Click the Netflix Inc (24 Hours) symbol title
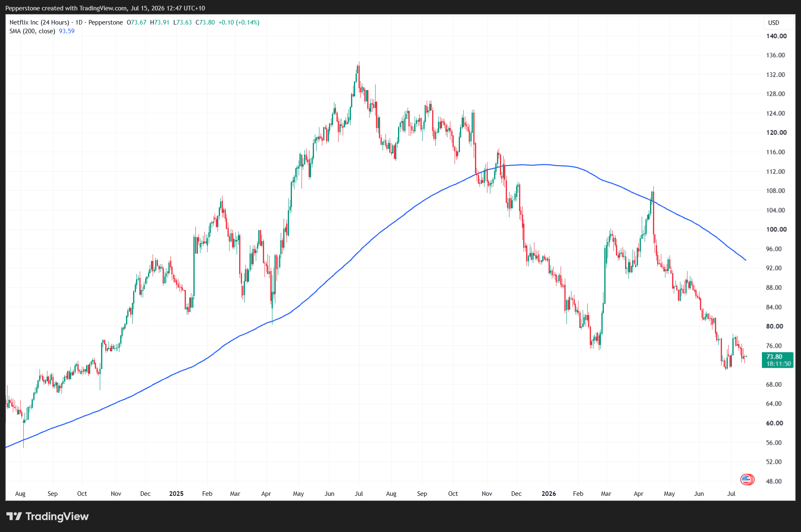This screenshot has width=801, height=532. [x=39, y=22]
